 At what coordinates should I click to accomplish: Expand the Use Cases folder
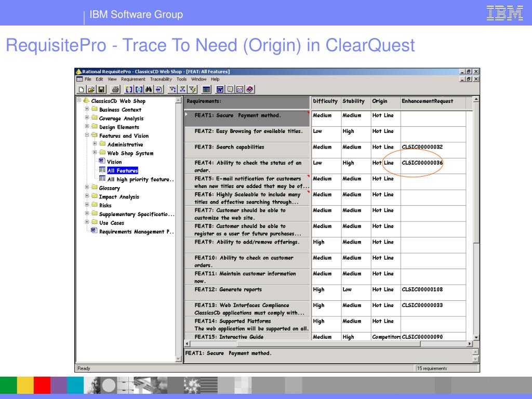(87, 222)
